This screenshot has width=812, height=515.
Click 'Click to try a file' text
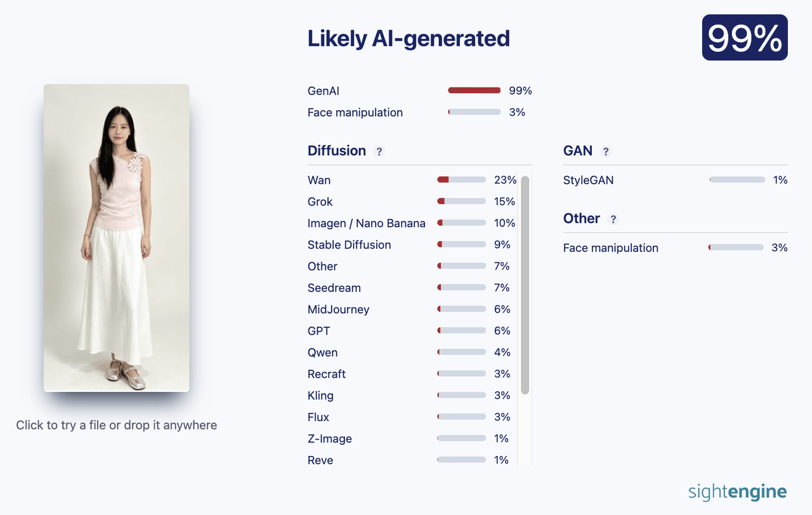(x=117, y=425)
